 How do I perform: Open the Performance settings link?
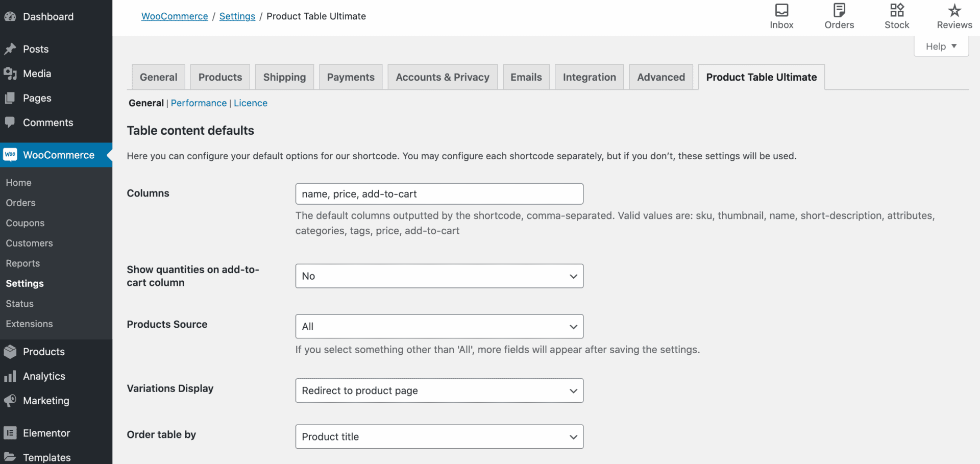(199, 103)
